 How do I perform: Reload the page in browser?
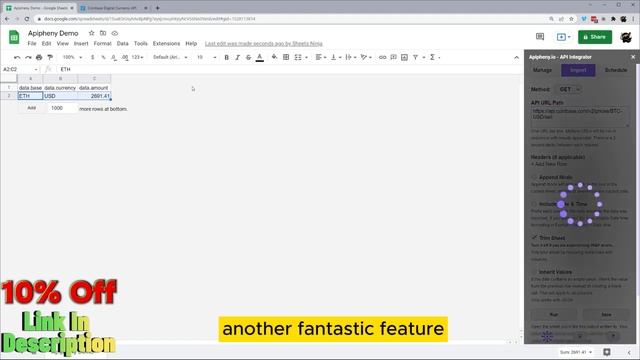[x=27, y=19]
